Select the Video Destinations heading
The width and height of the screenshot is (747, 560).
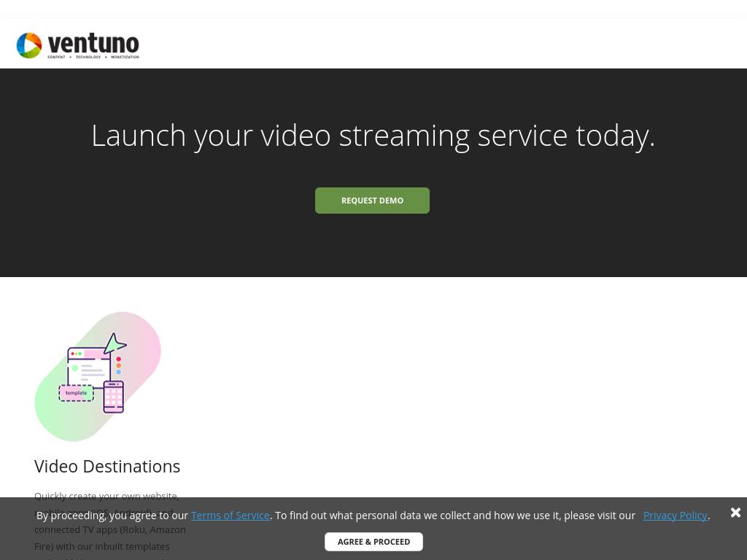pyautogui.click(x=107, y=466)
